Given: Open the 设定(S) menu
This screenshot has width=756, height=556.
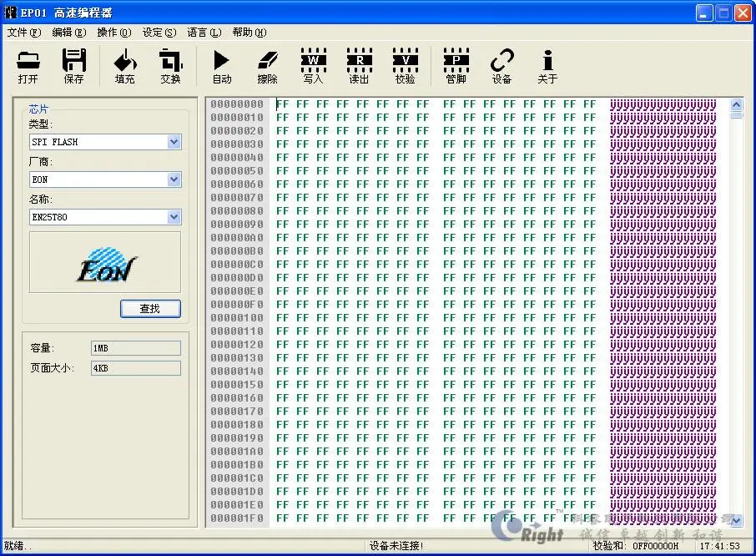Looking at the screenshot, I should pos(159,33).
